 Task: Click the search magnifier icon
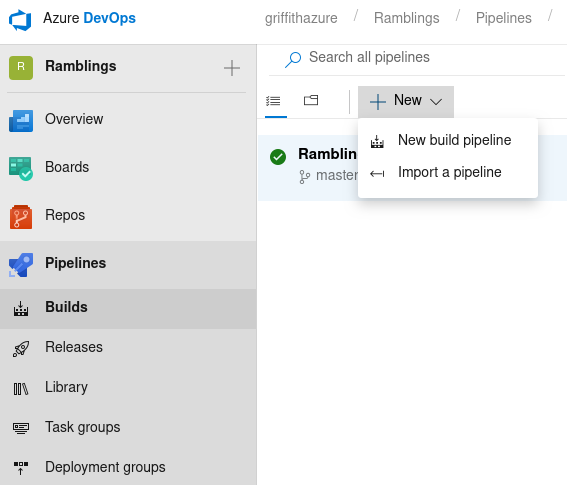293,59
